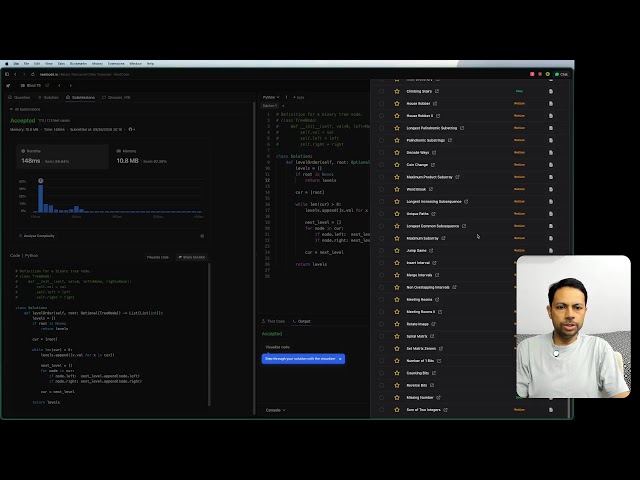The width and height of the screenshot is (640, 480).
Task: Open the Blind 75 problem list
Action: tap(31, 85)
